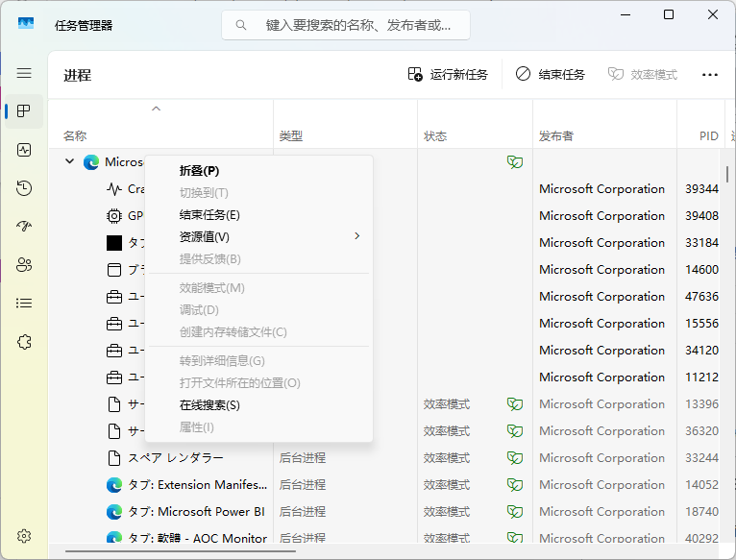Click Microsoft Corporation in PID 33184 row
The width and height of the screenshot is (736, 560).
pos(601,243)
